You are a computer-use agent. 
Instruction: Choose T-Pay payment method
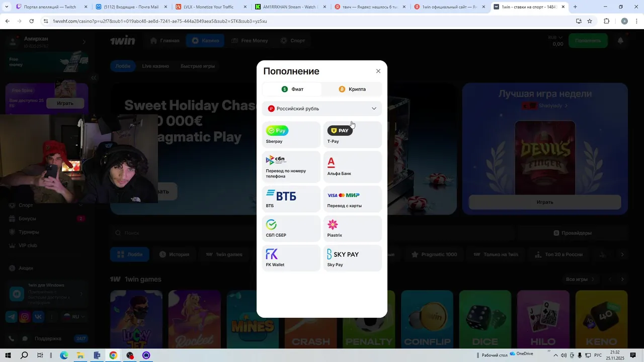tap(353, 135)
